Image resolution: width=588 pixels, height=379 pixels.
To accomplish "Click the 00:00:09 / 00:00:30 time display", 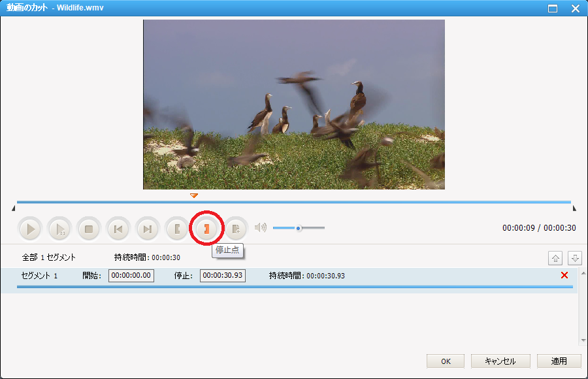I will tap(539, 228).
